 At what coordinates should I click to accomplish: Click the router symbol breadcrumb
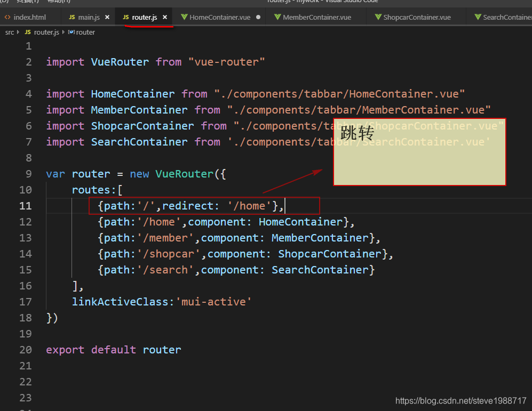pos(85,32)
